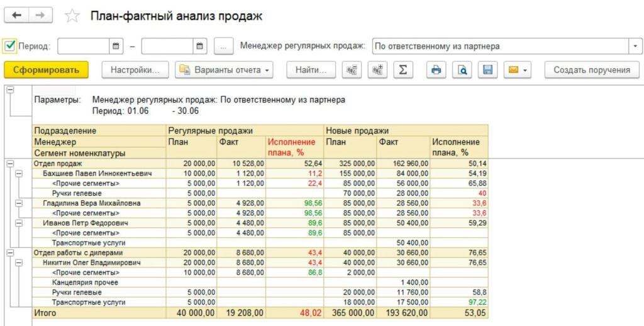Click the yellow Сформировать button
Image resolution: width=644 pixels, height=326 pixels.
(46, 70)
